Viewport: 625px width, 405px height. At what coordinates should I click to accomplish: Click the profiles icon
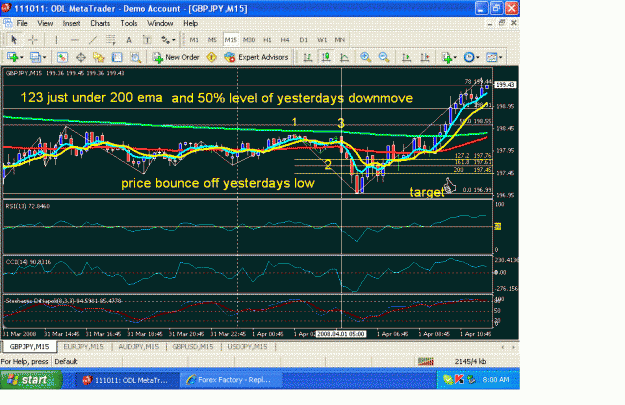pos(35,57)
